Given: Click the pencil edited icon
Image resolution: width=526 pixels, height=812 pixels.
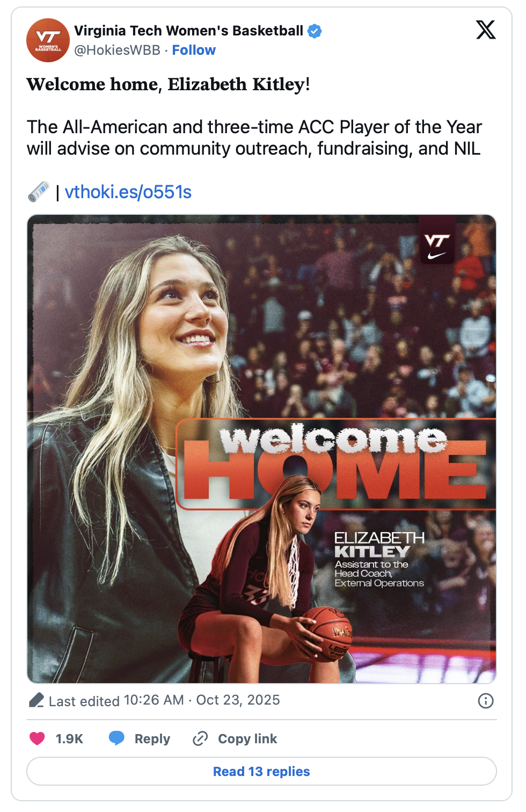Looking at the screenshot, I should pos(36,700).
